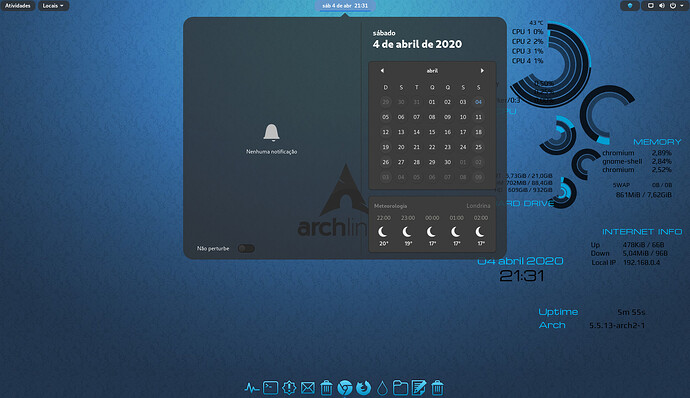Launch Chromium from the dock
690x398 pixels.
click(345, 387)
